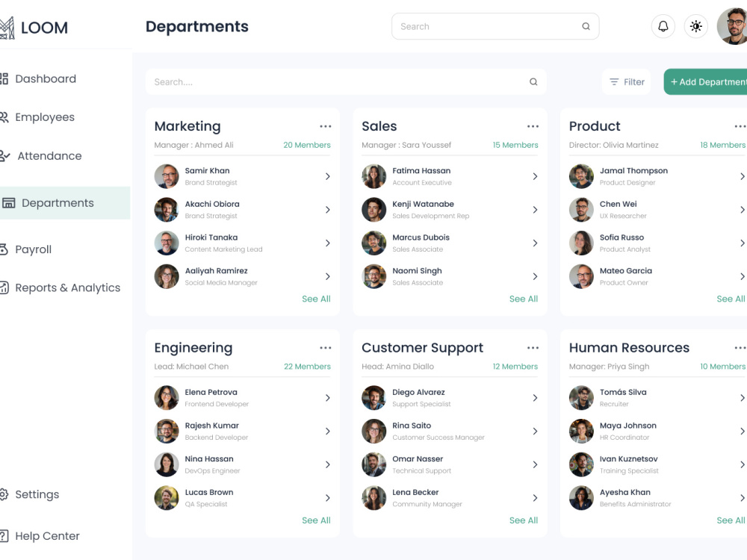See All Customer Support members
747x560 pixels.
(x=523, y=520)
